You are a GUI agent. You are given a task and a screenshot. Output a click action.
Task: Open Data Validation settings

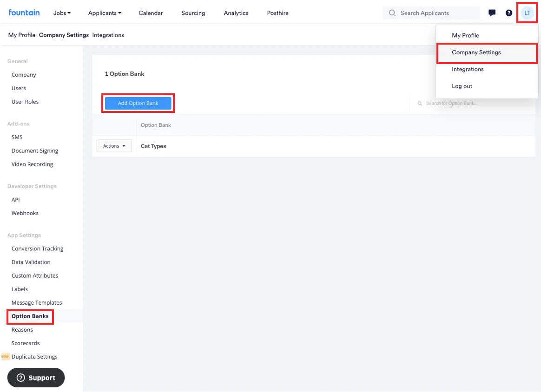tap(31, 262)
